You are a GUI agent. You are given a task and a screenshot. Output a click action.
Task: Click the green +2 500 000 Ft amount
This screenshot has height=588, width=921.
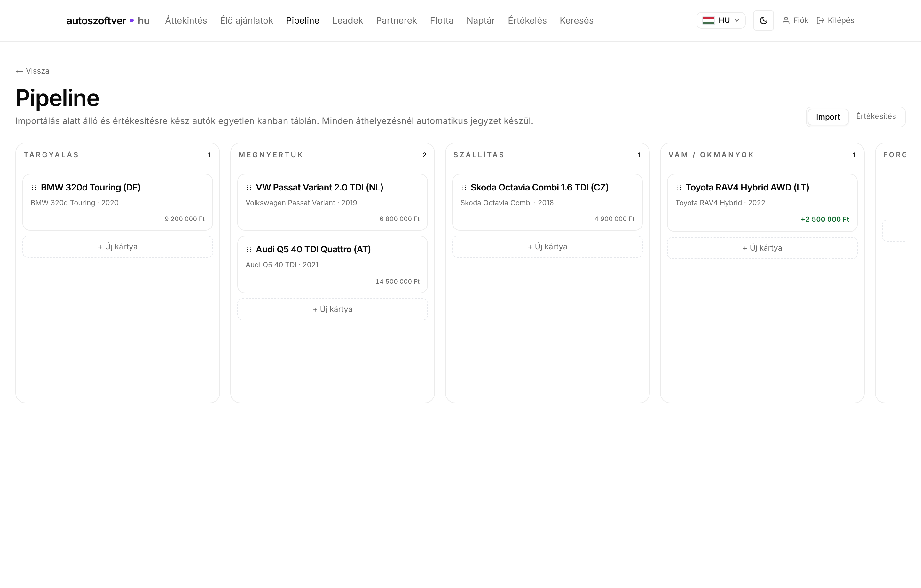(825, 220)
